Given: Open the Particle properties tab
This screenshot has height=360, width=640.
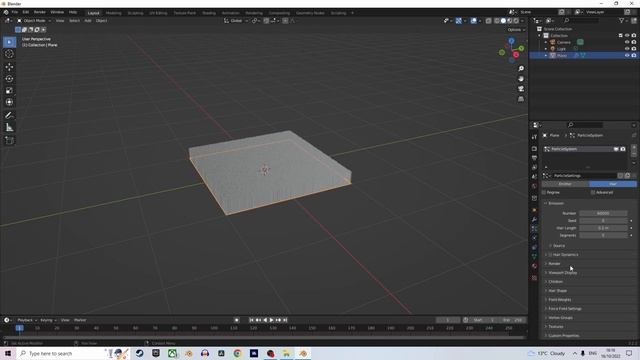Looking at the screenshot, I should [534, 229].
